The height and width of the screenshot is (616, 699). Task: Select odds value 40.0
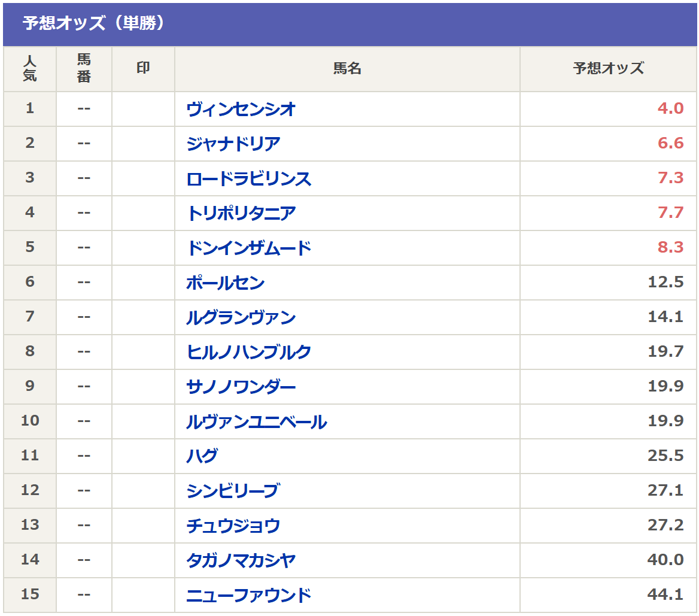[x=665, y=560]
